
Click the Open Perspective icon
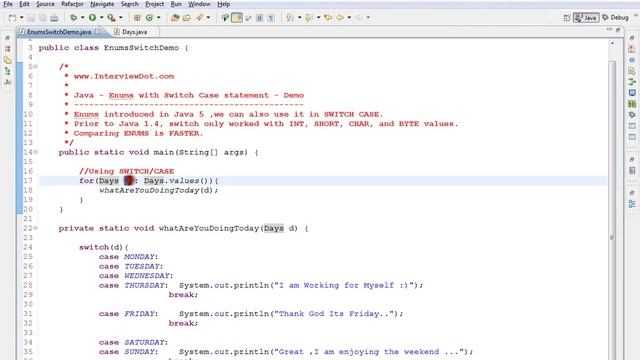(567, 18)
